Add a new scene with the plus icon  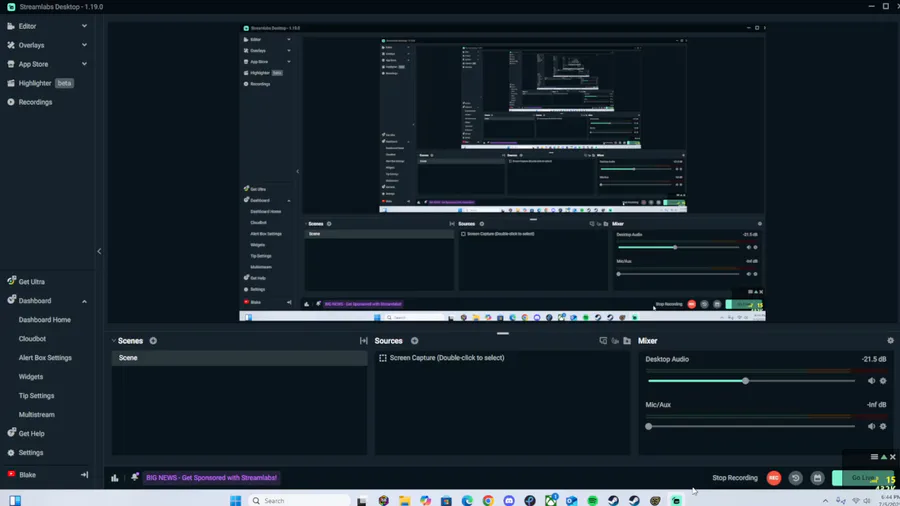click(x=153, y=341)
